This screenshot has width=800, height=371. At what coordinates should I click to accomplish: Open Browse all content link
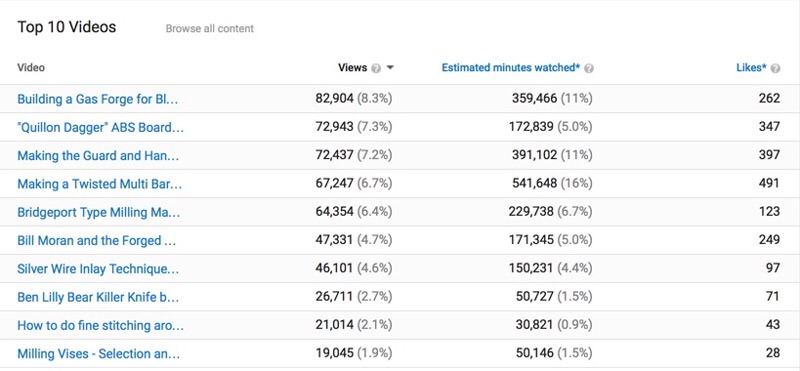tap(210, 29)
